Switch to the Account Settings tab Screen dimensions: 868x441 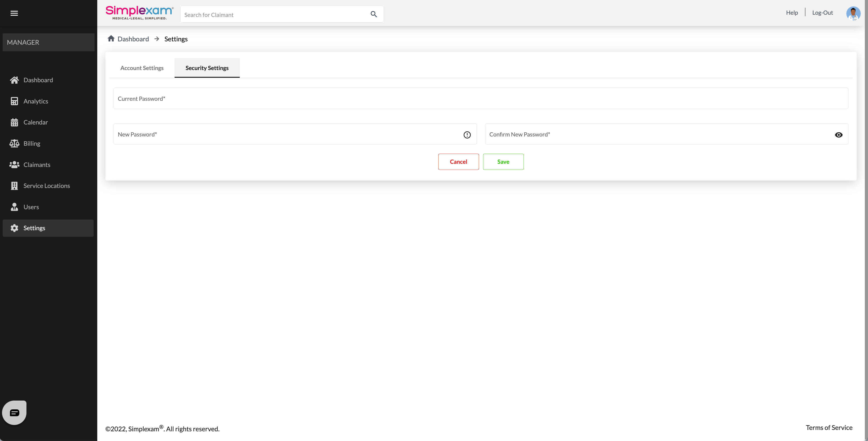142,68
